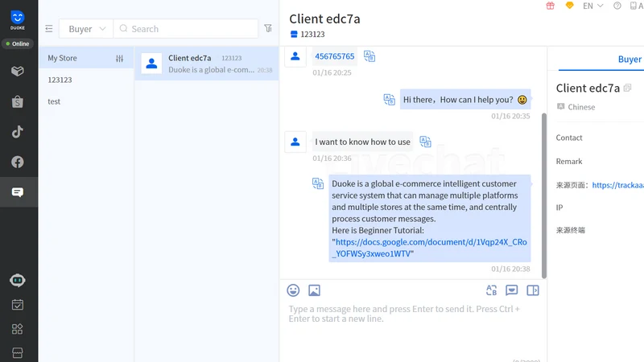Click the yellow diamond VIP icon

569,6
